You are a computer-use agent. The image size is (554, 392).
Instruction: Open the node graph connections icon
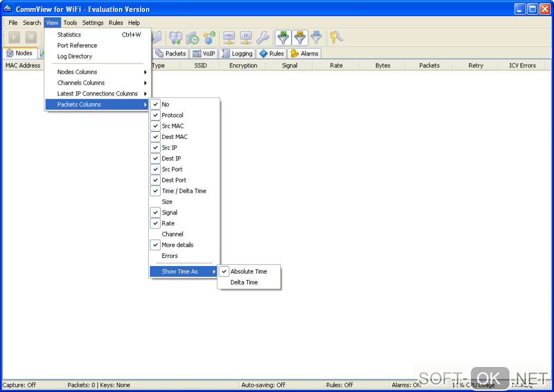coord(209,37)
